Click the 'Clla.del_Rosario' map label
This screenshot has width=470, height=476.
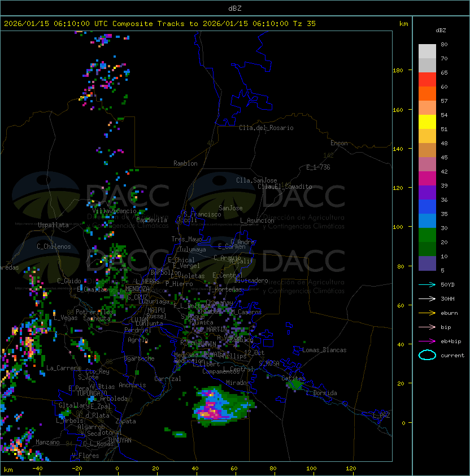click(266, 128)
